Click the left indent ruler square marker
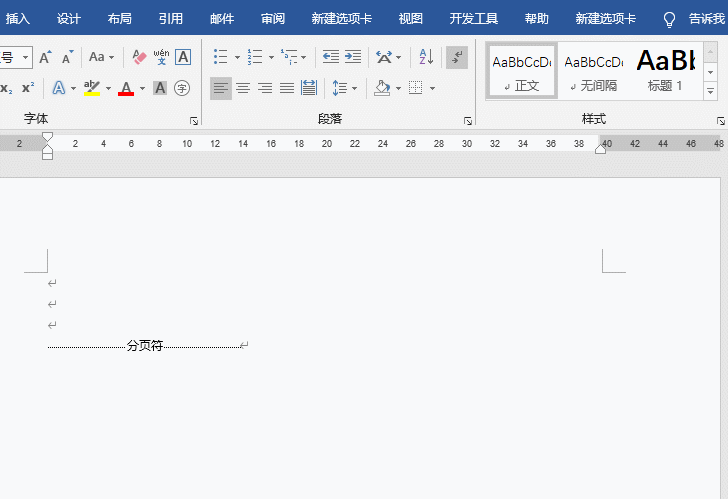Viewport: 728px width, 499px height. click(x=47, y=156)
